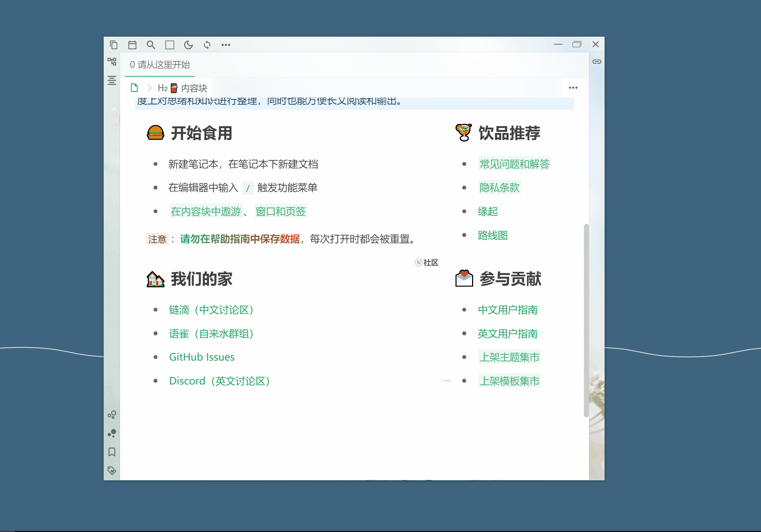
Task: Click the sync refresh icon
Action: click(x=207, y=45)
